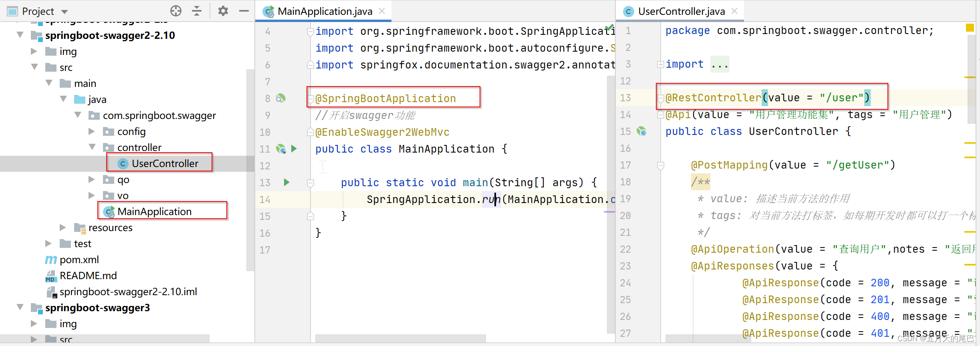Click @SpringBootApplication annotation text
Viewport: 980px width, 346px height.
pyautogui.click(x=386, y=99)
